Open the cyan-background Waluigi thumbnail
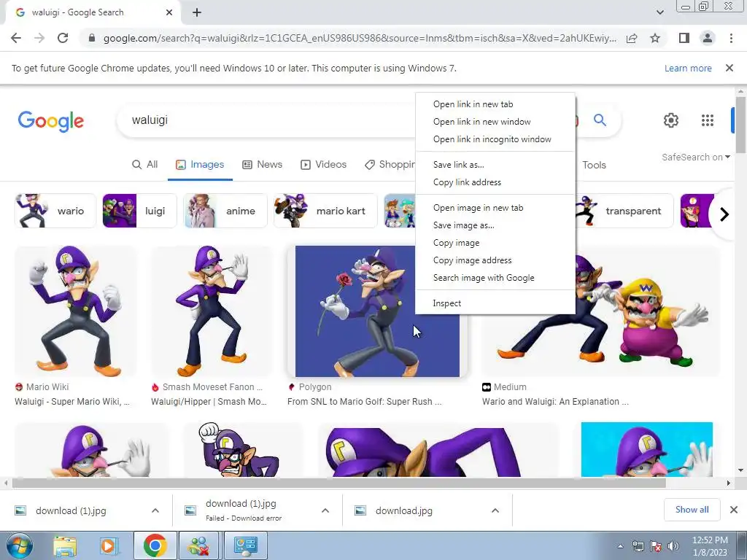The height and width of the screenshot is (560, 747). click(647, 449)
